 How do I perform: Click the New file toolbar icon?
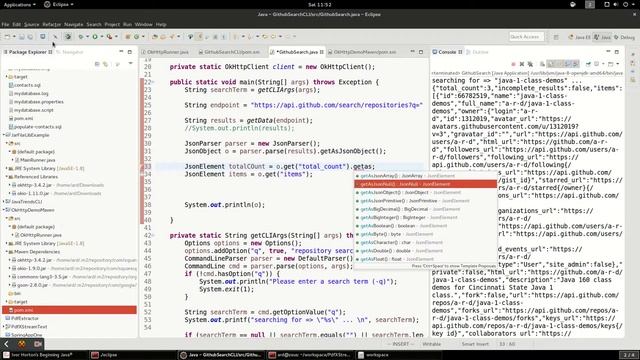point(7,37)
